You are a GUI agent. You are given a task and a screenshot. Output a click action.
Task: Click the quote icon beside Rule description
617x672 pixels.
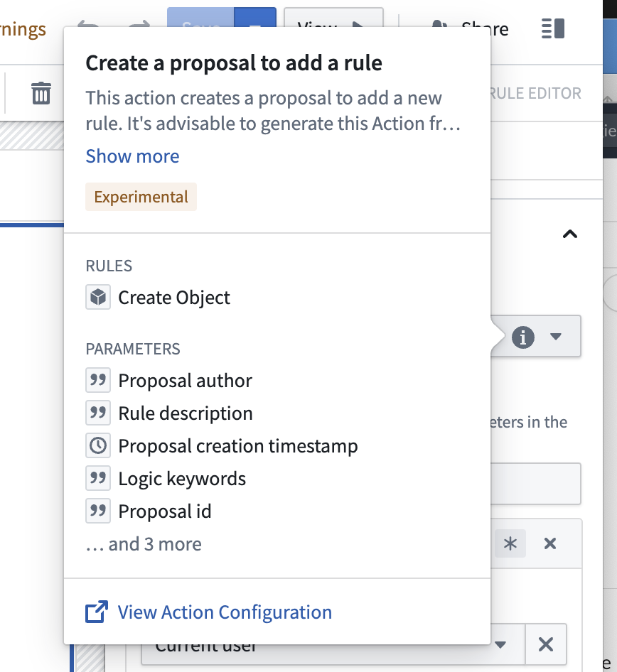click(98, 413)
